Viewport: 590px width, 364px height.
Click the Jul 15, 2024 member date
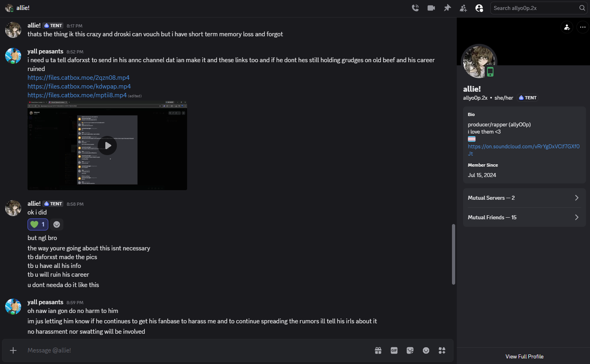tap(482, 175)
